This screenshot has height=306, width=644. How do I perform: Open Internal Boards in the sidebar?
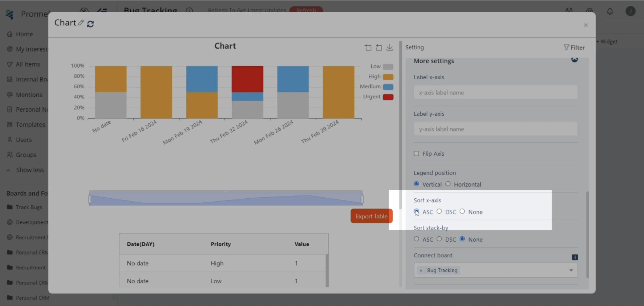pyautogui.click(x=28, y=79)
